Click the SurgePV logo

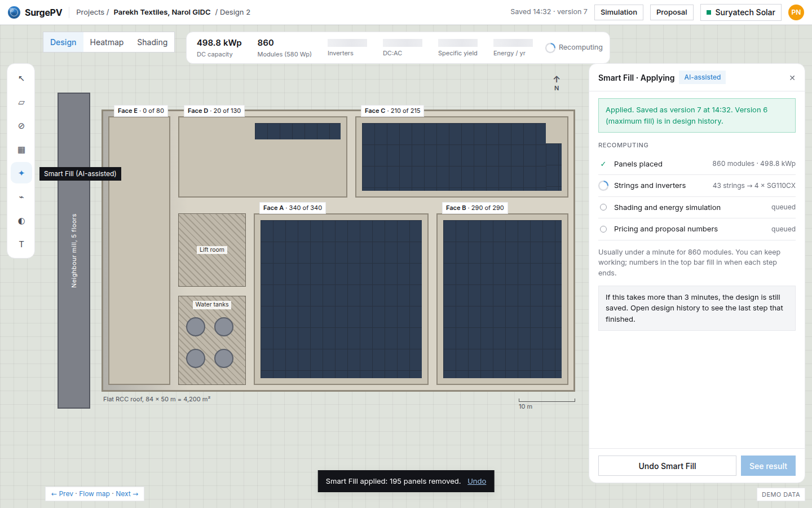pyautogui.click(x=35, y=12)
